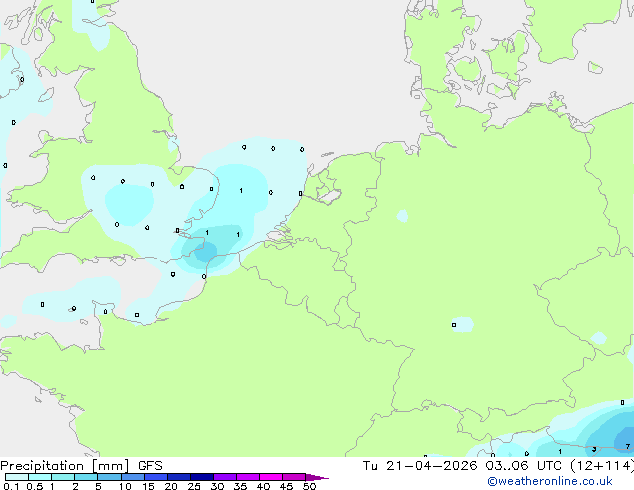This screenshot has height=490, width=634.
Task: Pick the 15–20 mm legend swatch
Action: (x=156, y=477)
